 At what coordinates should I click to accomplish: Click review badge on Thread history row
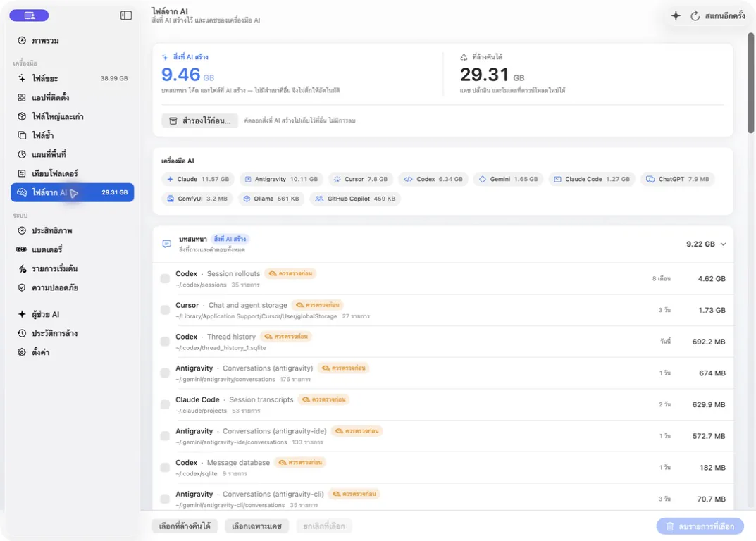[x=286, y=337]
